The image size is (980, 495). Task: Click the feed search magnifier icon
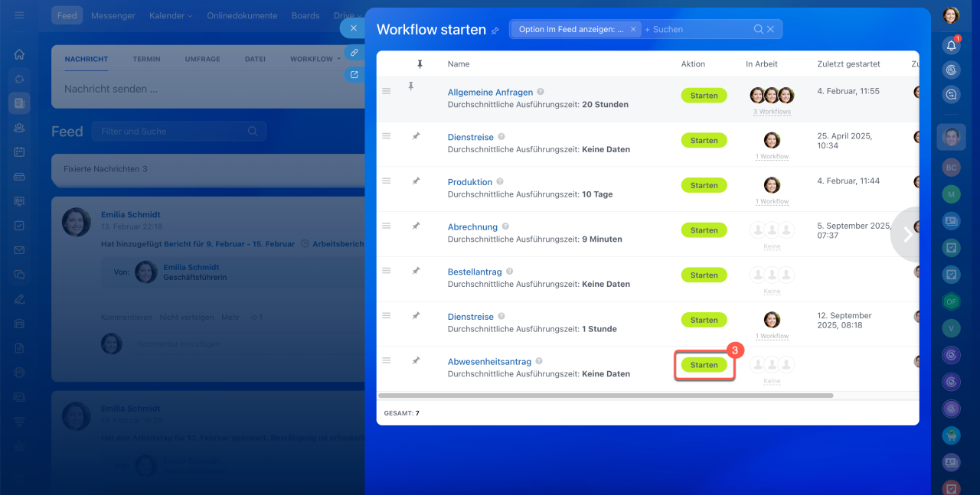pos(253,132)
